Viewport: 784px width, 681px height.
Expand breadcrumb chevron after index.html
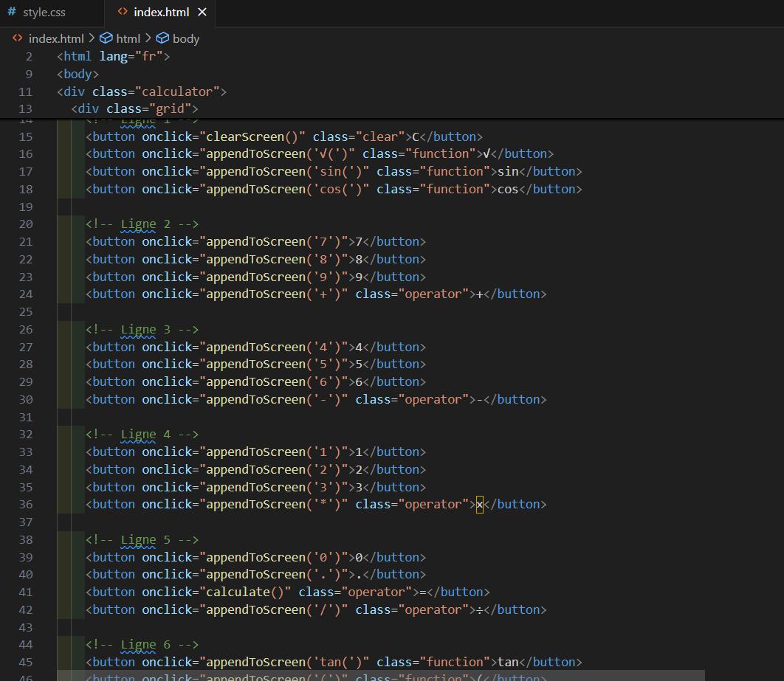pos(92,38)
